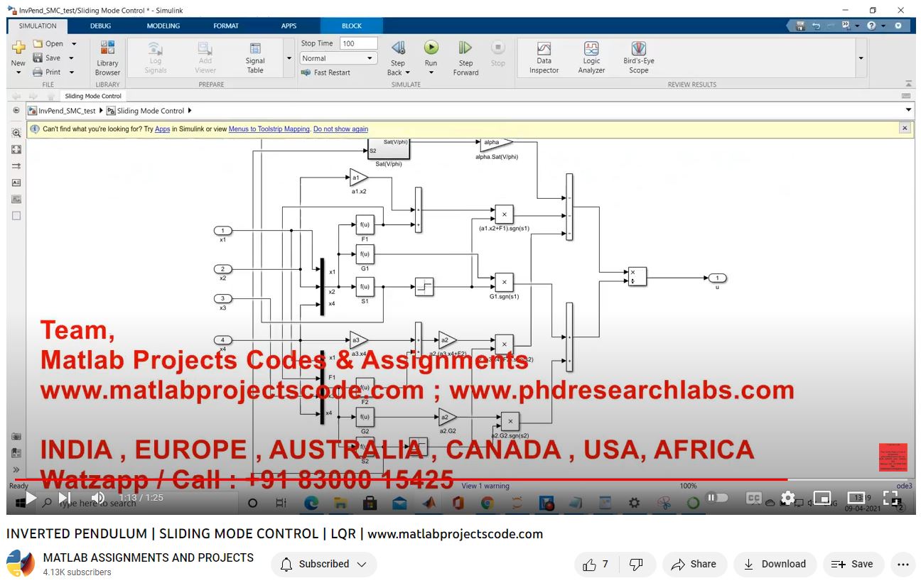Click the Open folder icon

38,44
